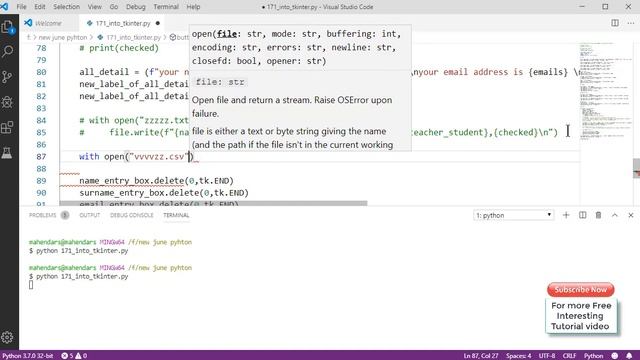
Task: Open the Go menu
Action: (x=113, y=7)
